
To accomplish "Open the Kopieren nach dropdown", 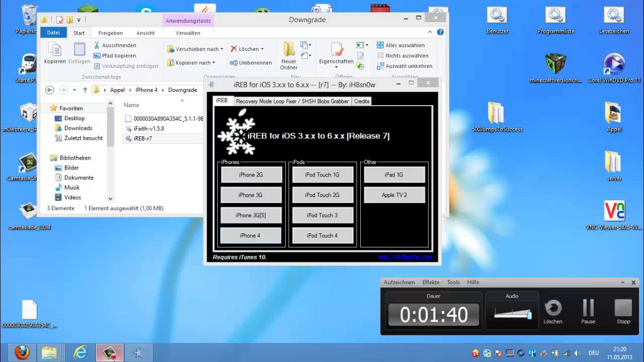I will (x=191, y=62).
